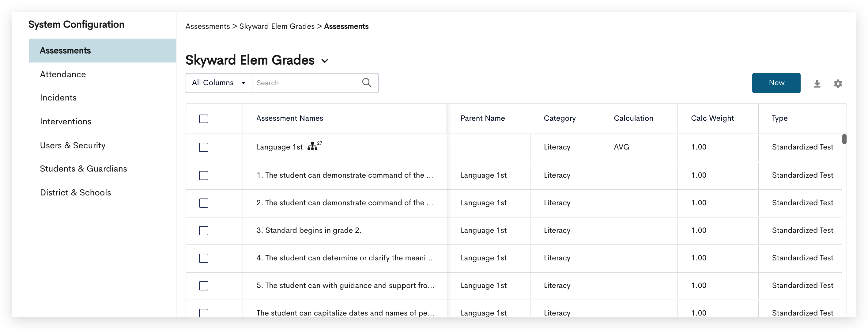Check row '5. The student can with guidance'
Viewport: 868px width, 329px height.
coord(203,286)
